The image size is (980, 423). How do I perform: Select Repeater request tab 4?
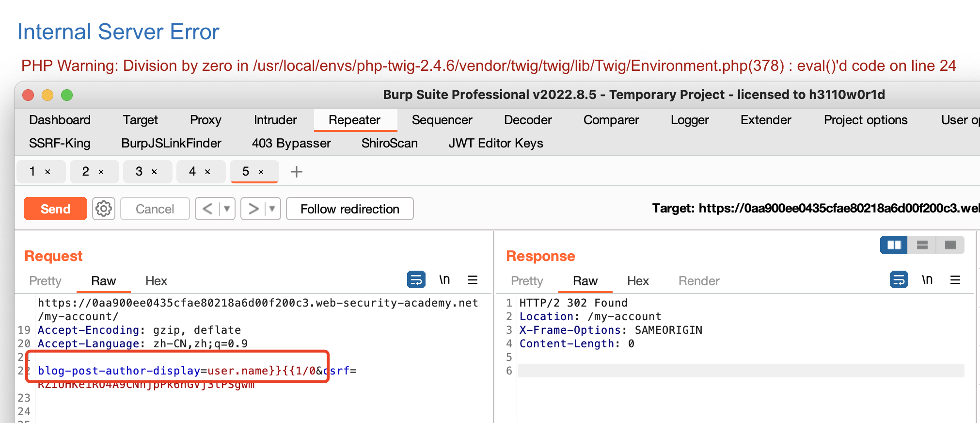(192, 171)
